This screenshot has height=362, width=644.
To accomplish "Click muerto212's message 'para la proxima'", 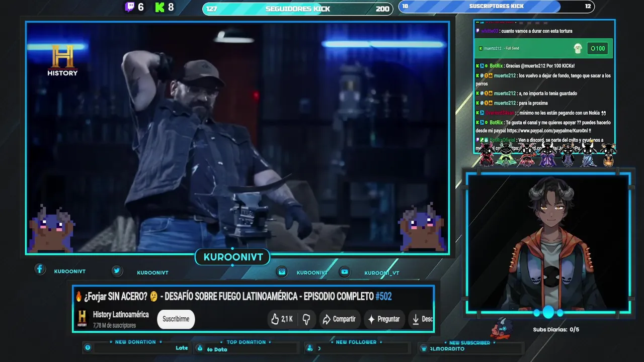I will tap(533, 103).
